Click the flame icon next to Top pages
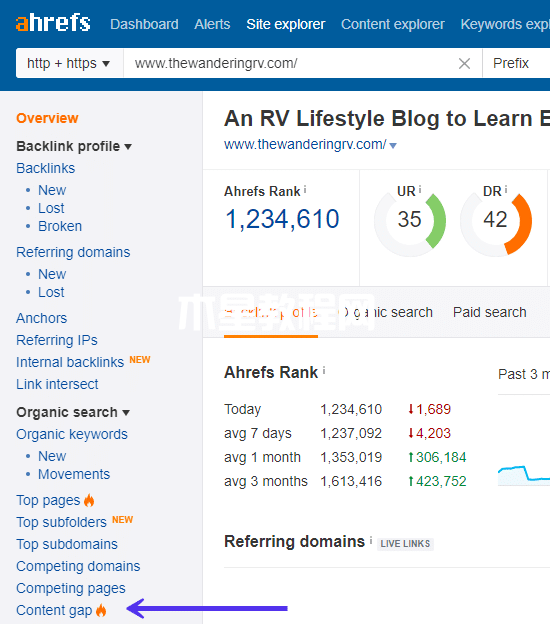550x624 pixels. point(89,500)
